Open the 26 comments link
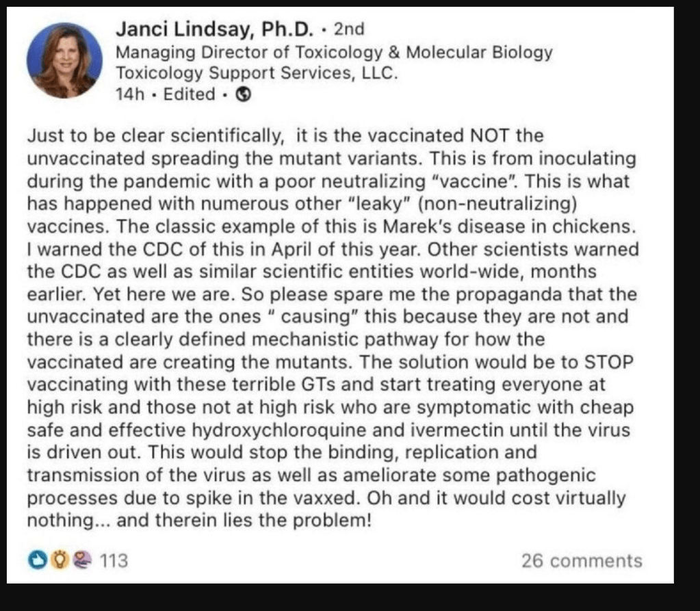This screenshot has height=611, width=700. coord(582,561)
